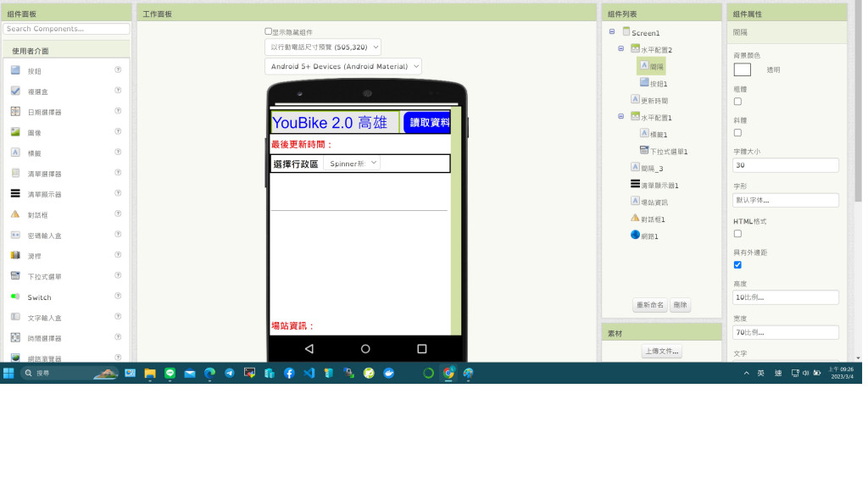Open help icon for Switch component
Image resolution: width=868 pixels, height=488 pixels.
click(x=118, y=296)
